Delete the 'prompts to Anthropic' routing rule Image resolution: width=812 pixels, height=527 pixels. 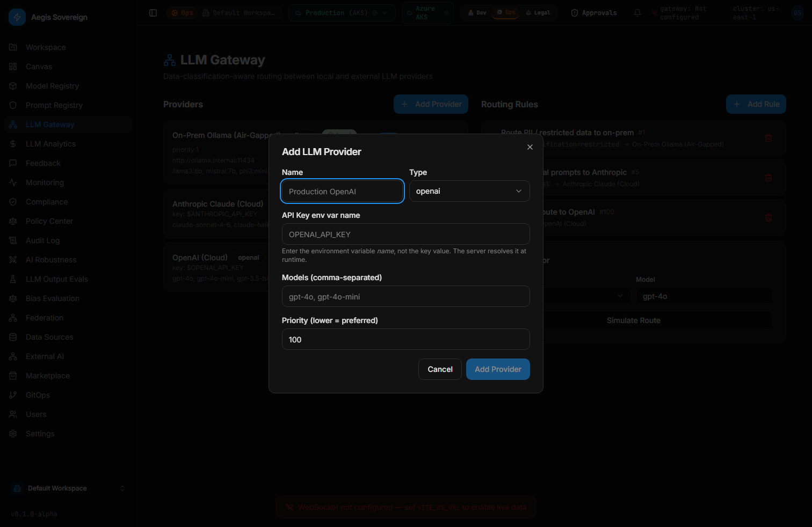tap(769, 178)
